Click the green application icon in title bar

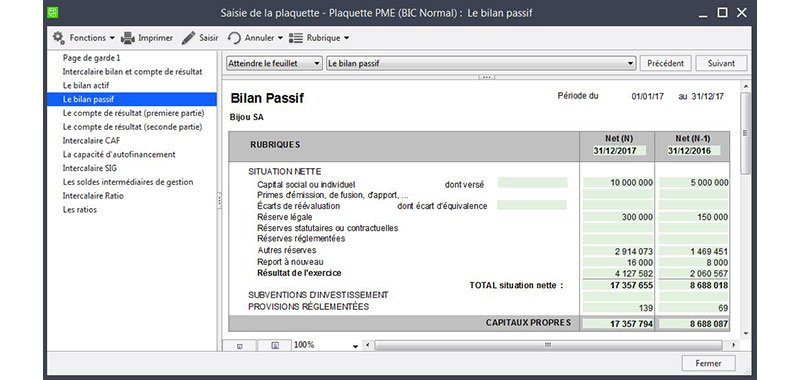pos(53,12)
